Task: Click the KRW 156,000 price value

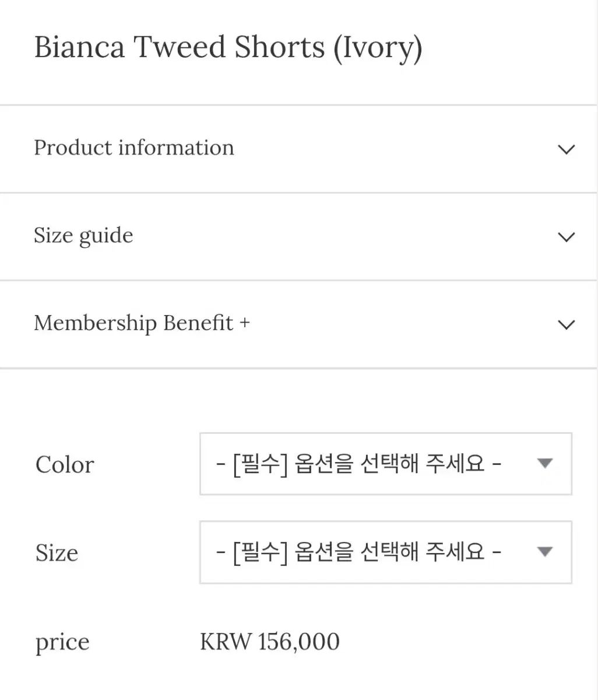Action: pyautogui.click(x=269, y=642)
